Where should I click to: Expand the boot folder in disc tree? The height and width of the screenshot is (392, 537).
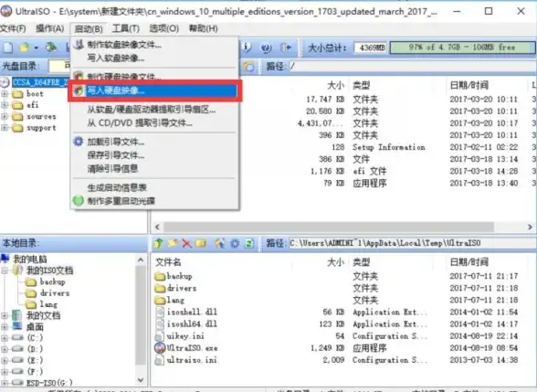[x=5, y=93]
